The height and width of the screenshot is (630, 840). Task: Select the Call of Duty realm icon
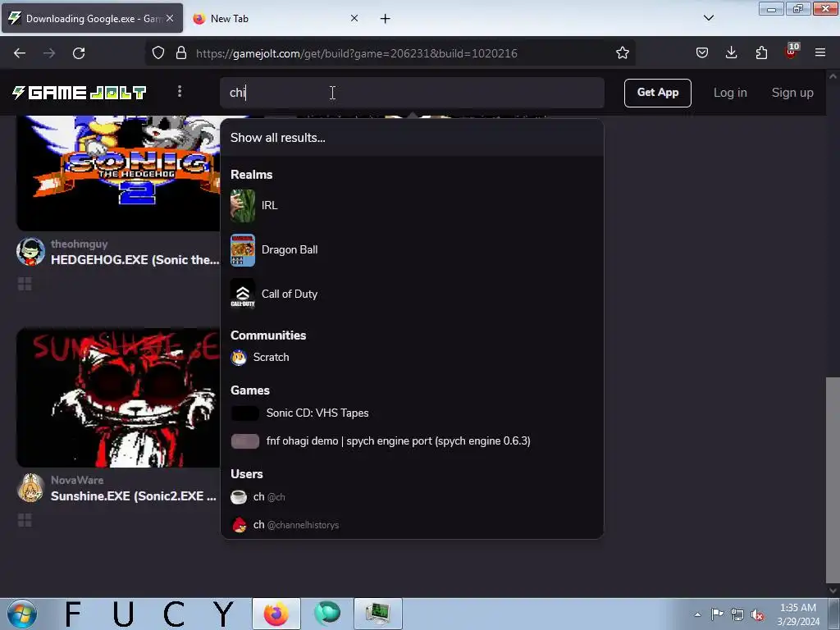click(x=243, y=294)
